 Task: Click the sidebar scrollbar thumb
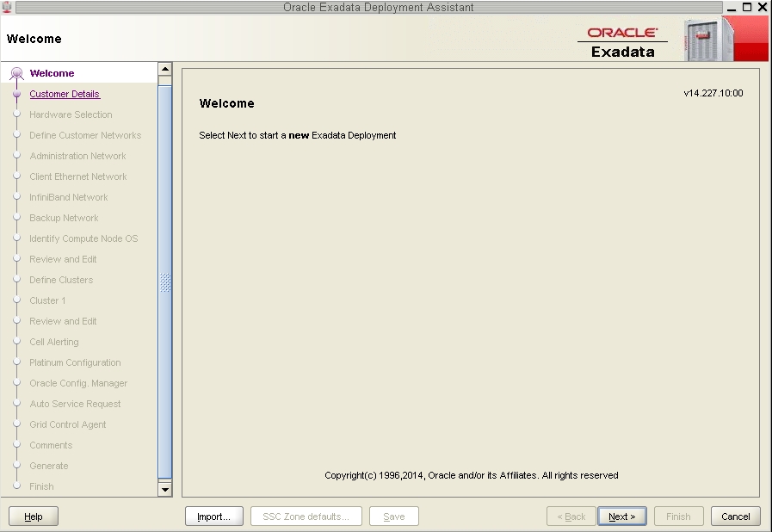coord(165,281)
